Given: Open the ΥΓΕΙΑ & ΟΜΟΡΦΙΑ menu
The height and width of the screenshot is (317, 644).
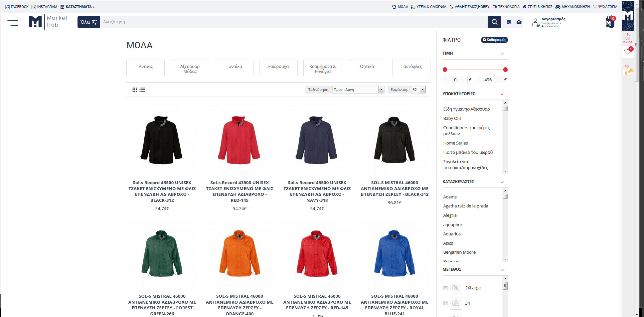Looking at the screenshot, I should pos(429,7).
